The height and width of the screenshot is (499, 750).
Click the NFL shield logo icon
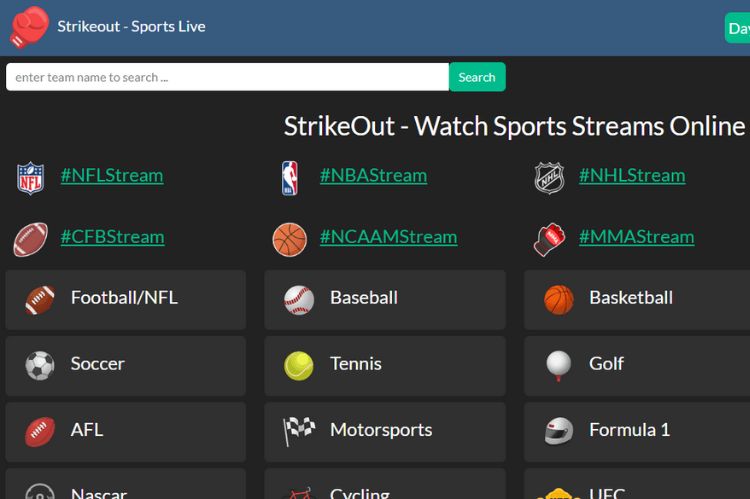(x=31, y=178)
